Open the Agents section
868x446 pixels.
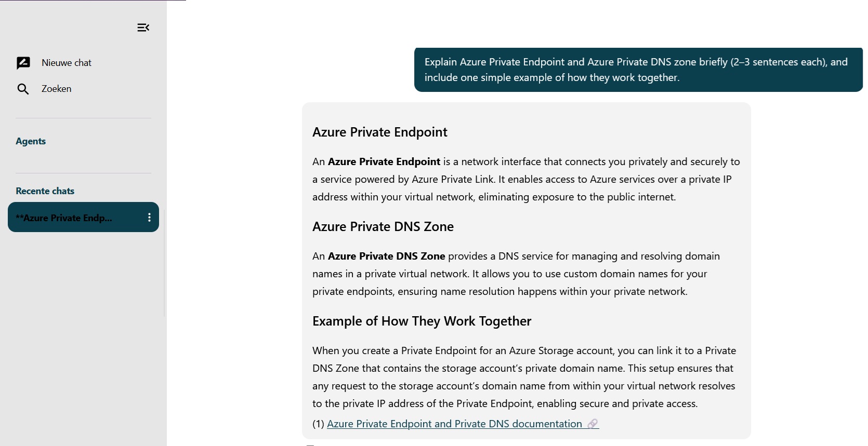pos(31,141)
